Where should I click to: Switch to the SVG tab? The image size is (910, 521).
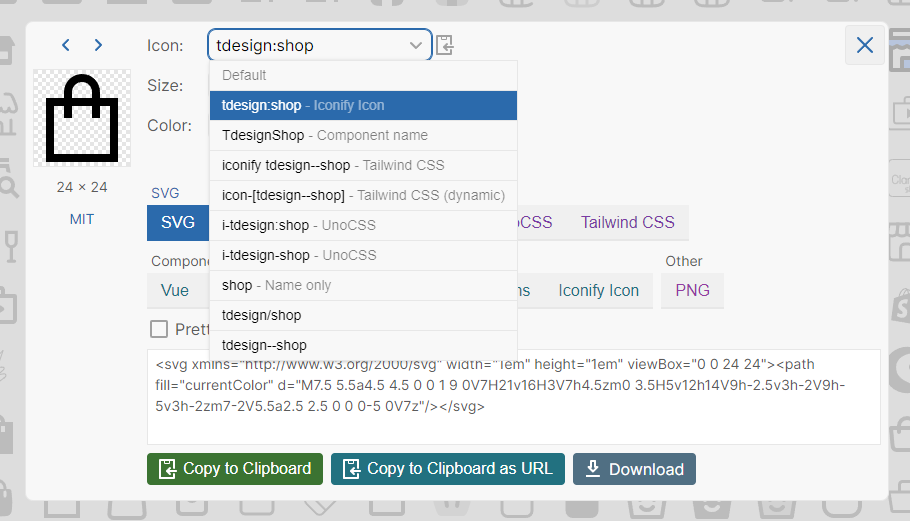(178, 222)
